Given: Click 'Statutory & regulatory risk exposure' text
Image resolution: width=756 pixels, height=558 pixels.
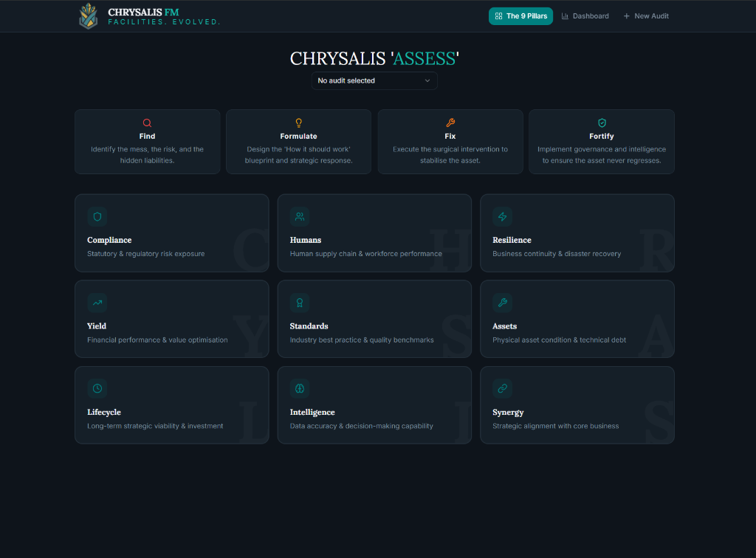Looking at the screenshot, I should (146, 254).
